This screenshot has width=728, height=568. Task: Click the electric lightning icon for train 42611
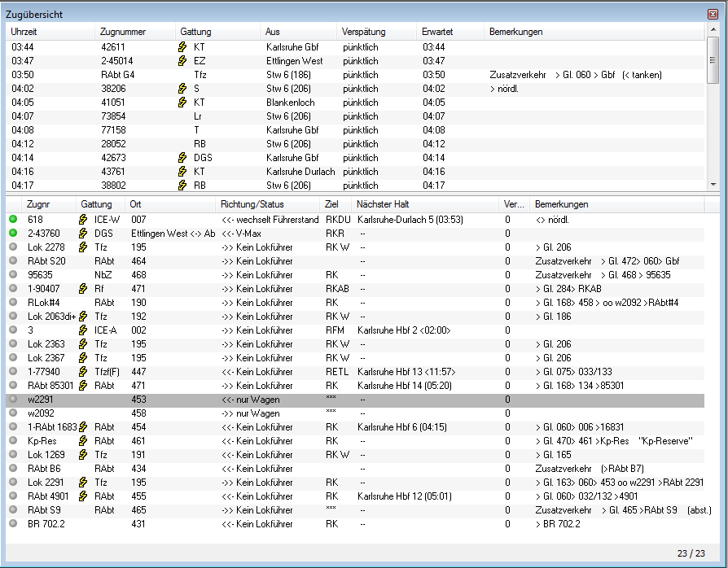[182, 47]
